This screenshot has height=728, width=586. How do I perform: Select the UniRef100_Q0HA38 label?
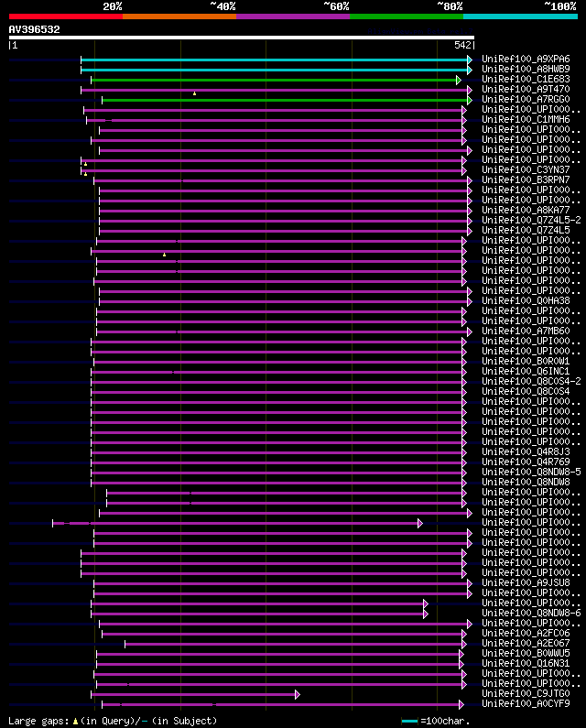point(526,301)
